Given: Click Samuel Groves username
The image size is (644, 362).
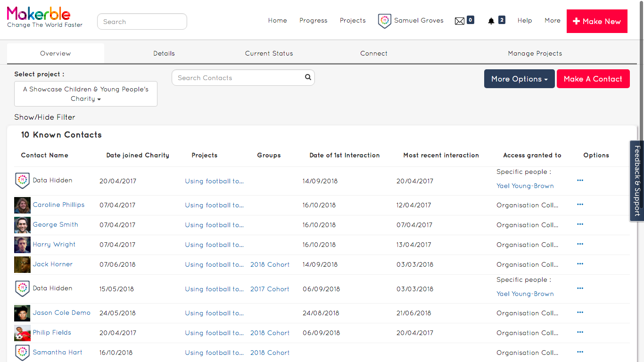Looking at the screenshot, I should (x=419, y=21).
